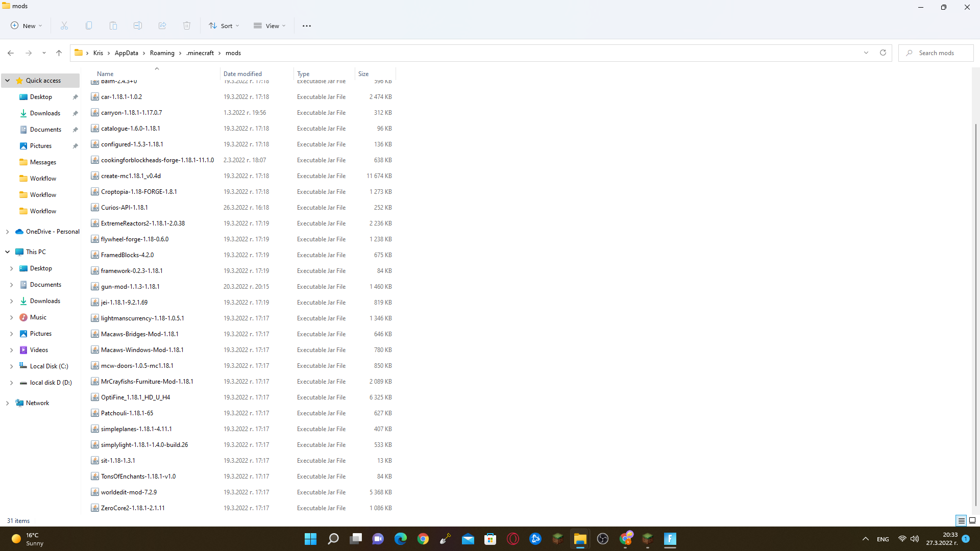Screen dimensions: 980x551
Task: Click the .minecraft breadcrumb segment
Action: coord(200,53)
